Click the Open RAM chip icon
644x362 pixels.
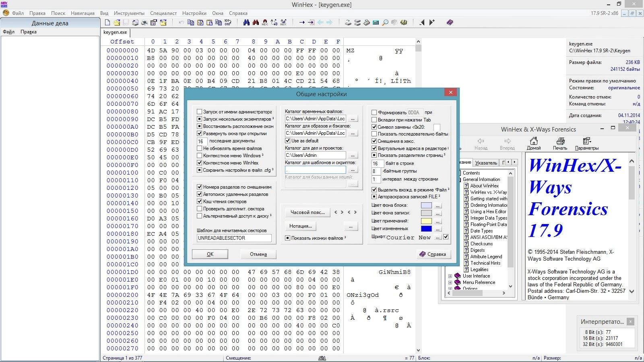(366, 23)
